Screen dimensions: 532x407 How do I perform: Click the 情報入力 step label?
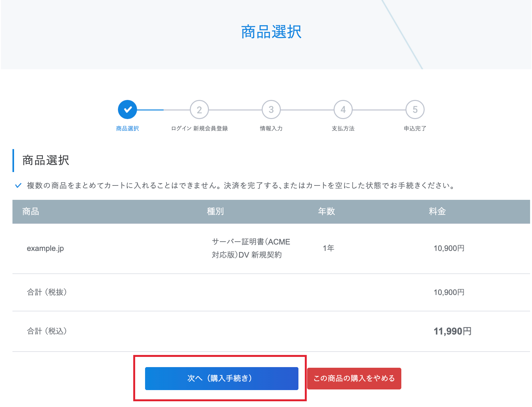coord(271,128)
